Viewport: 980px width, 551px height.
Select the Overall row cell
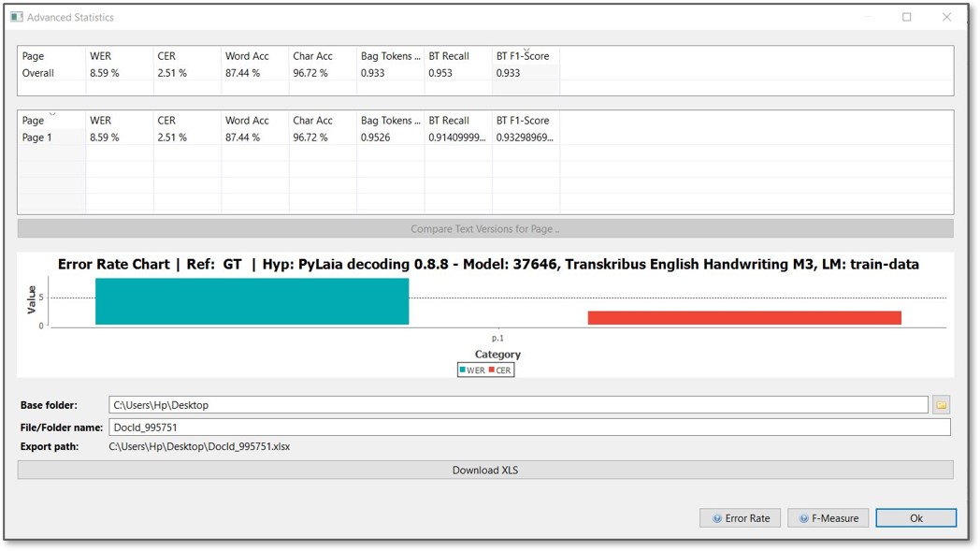point(38,73)
